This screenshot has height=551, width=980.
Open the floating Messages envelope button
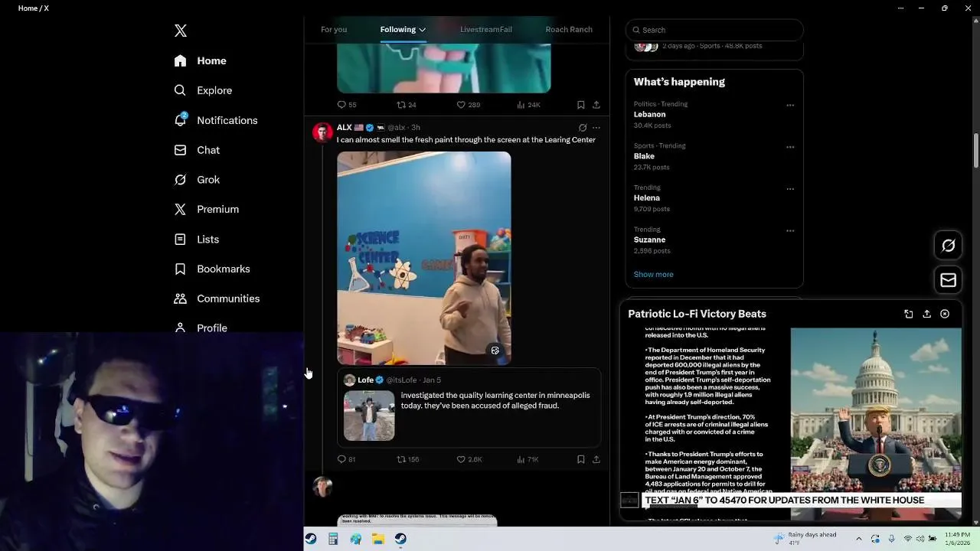tap(948, 280)
